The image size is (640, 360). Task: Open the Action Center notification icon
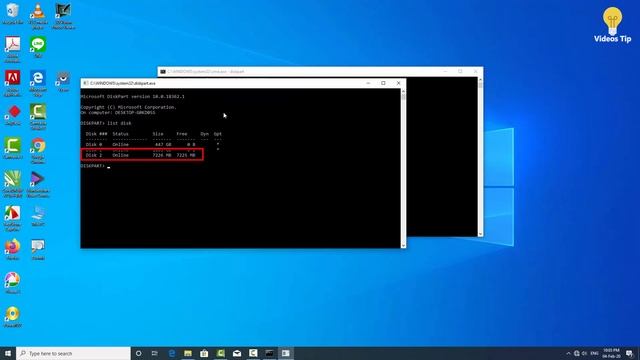629,353
